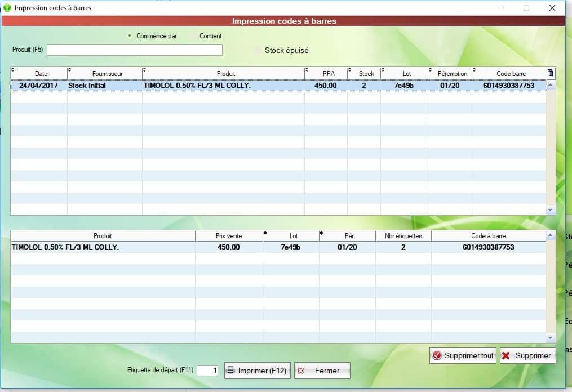Click Pér. 01/20 in lower table
This screenshot has height=392, width=572.
coord(347,247)
